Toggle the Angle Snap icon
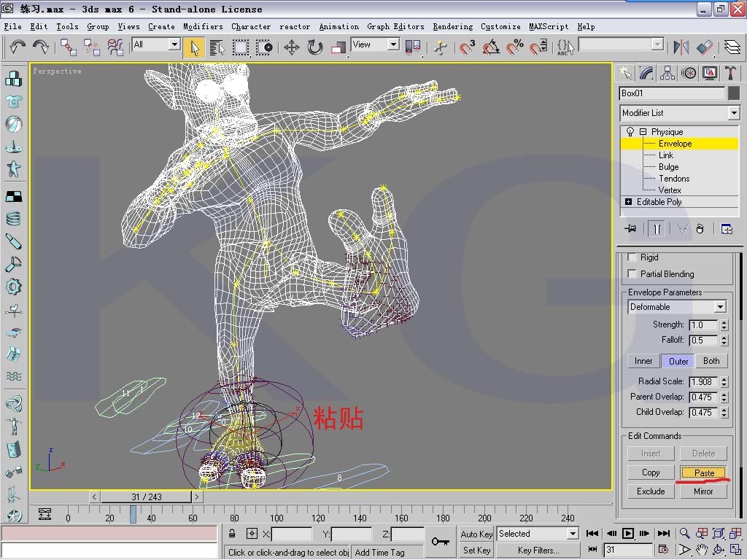 point(491,47)
